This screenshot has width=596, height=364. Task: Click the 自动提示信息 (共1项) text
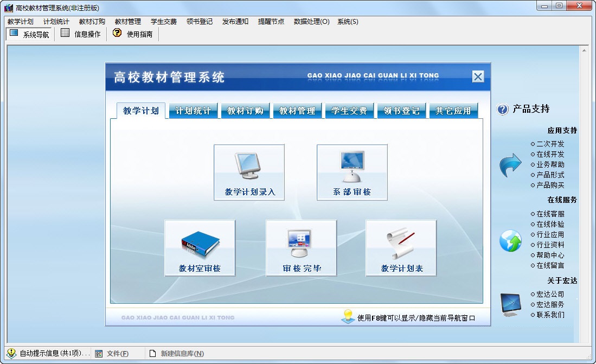(x=55, y=353)
